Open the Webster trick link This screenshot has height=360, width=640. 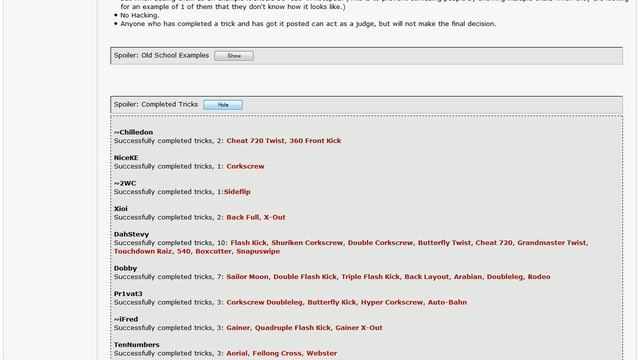click(x=322, y=353)
